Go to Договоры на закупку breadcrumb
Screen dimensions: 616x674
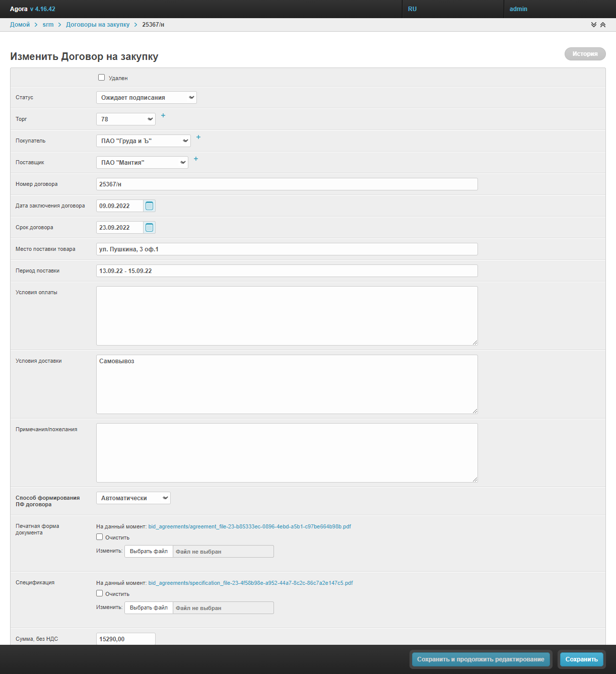pos(98,25)
